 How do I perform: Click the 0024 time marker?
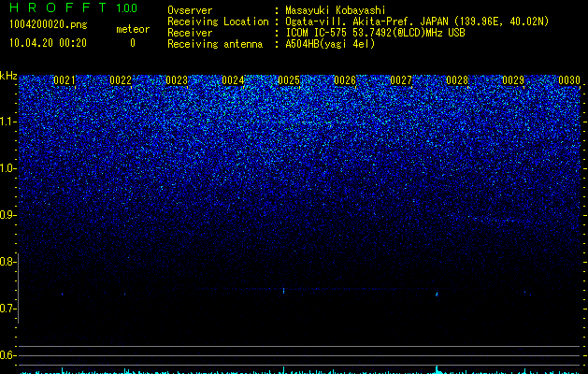[233, 80]
